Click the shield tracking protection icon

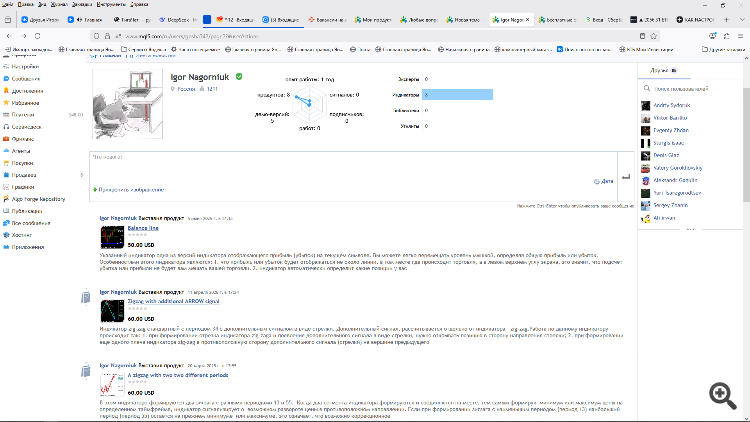coord(97,36)
